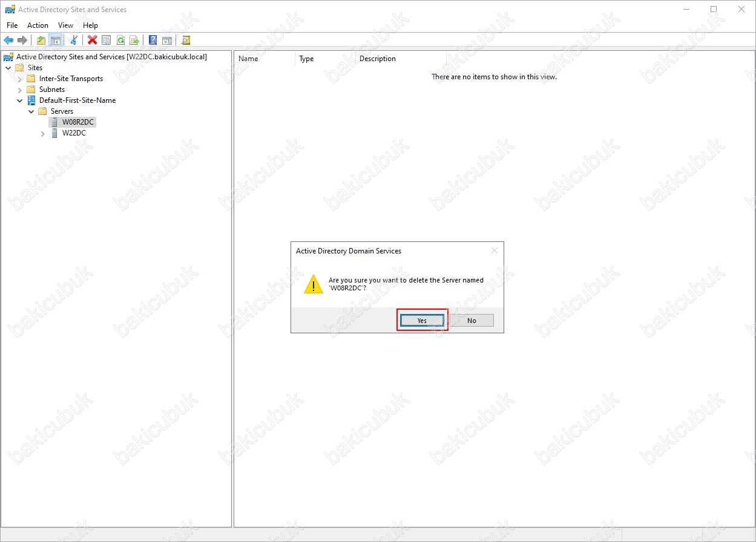Screen dimensions: 756x542
Task: Select the Default-First-Site-Name tree item
Action: click(77, 100)
